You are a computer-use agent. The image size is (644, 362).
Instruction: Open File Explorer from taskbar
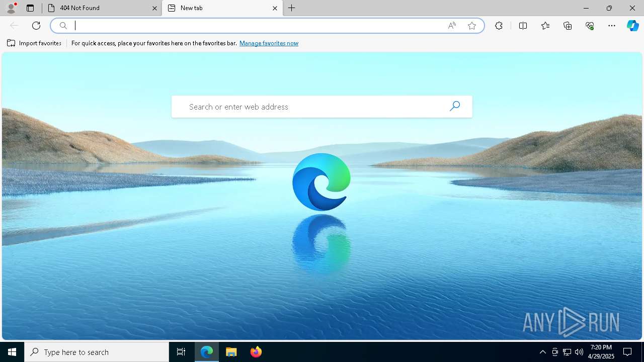(x=231, y=352)
